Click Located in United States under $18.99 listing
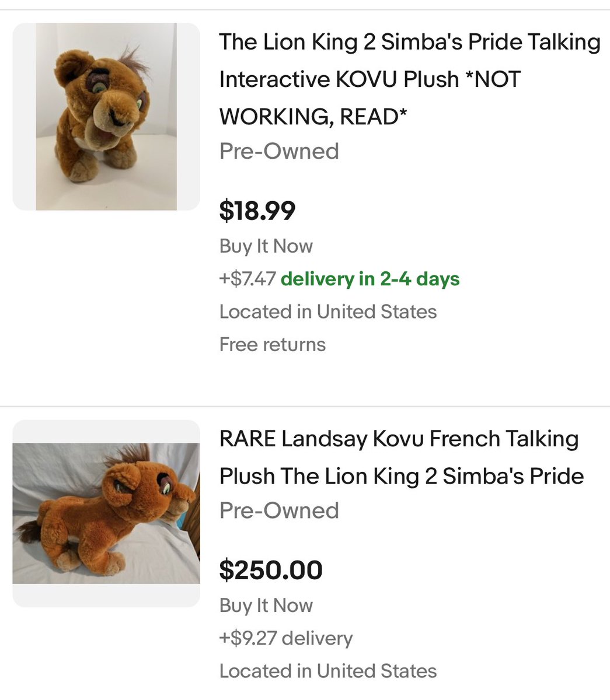 [x=327, y=311]
